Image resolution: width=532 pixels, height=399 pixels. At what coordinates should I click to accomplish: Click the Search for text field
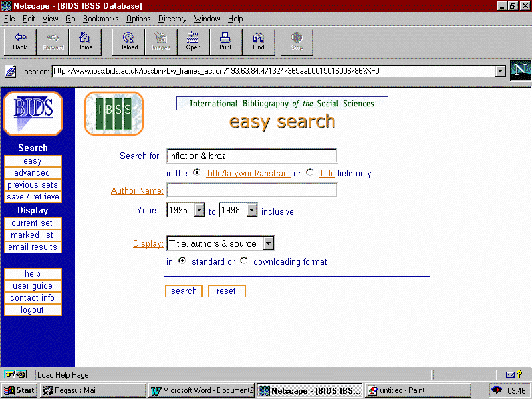[x=252, y=156]
